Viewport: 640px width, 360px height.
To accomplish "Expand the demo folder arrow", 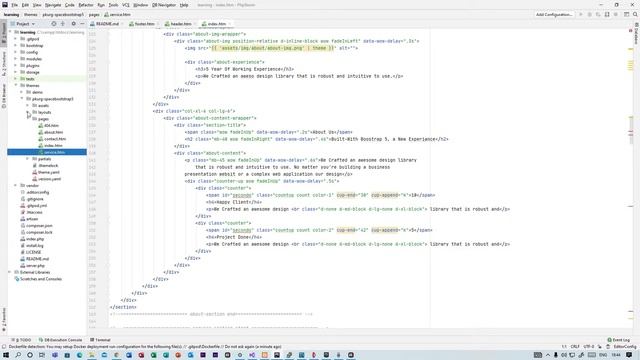I will point(22,92).
